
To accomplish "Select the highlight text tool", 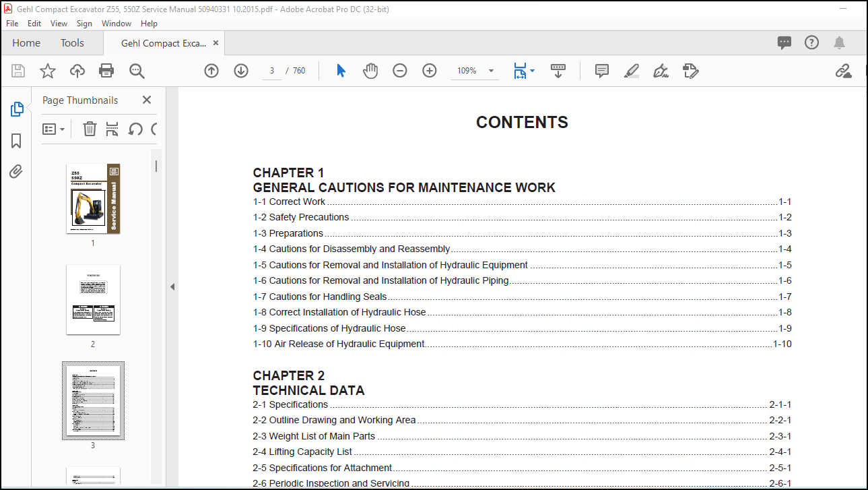I will [x=632, y=71].
